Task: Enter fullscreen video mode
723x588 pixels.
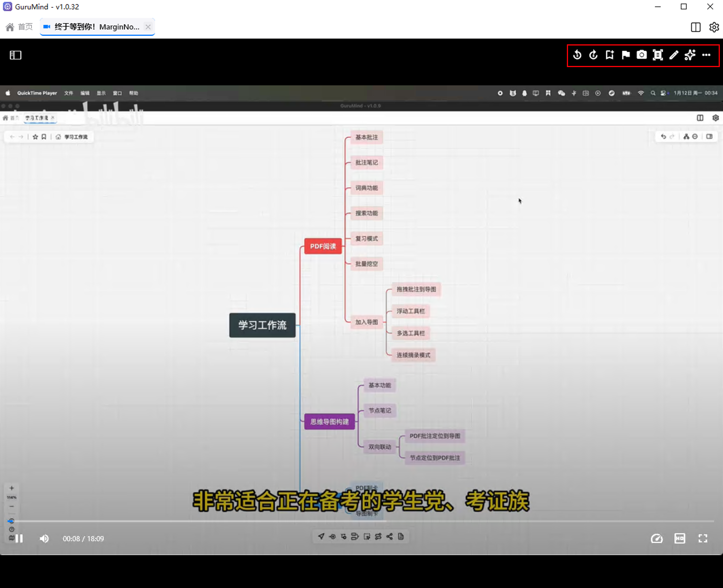Action: 703,538
